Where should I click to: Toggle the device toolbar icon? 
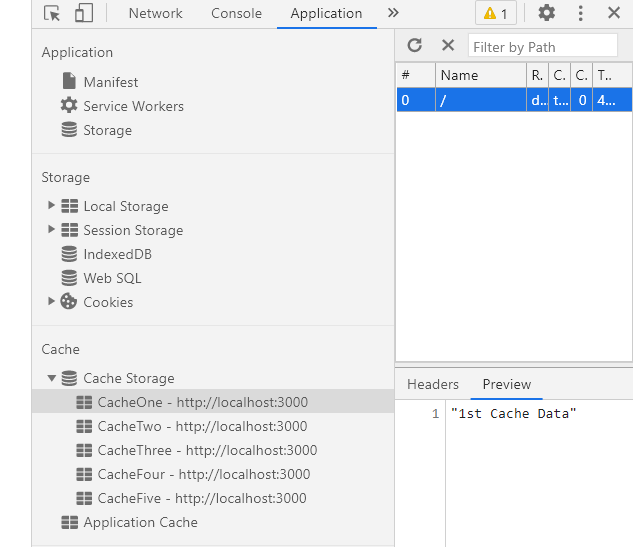tap(84, 13)
